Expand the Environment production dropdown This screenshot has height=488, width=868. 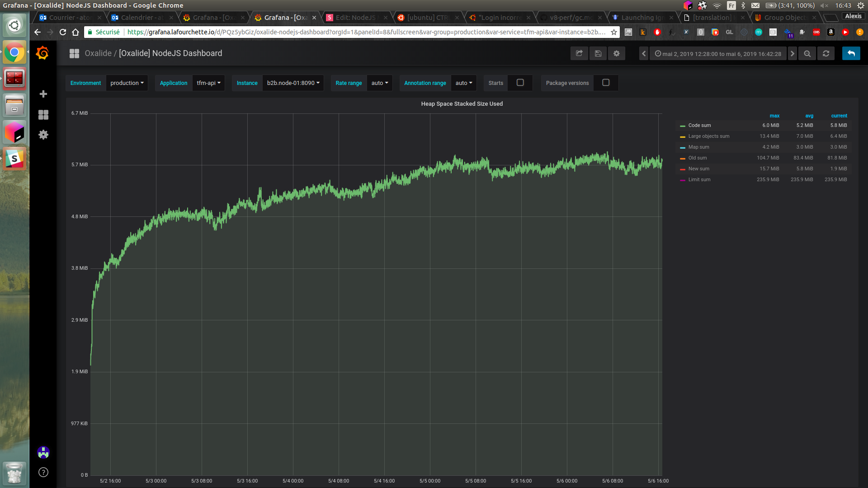pos(127,83)
